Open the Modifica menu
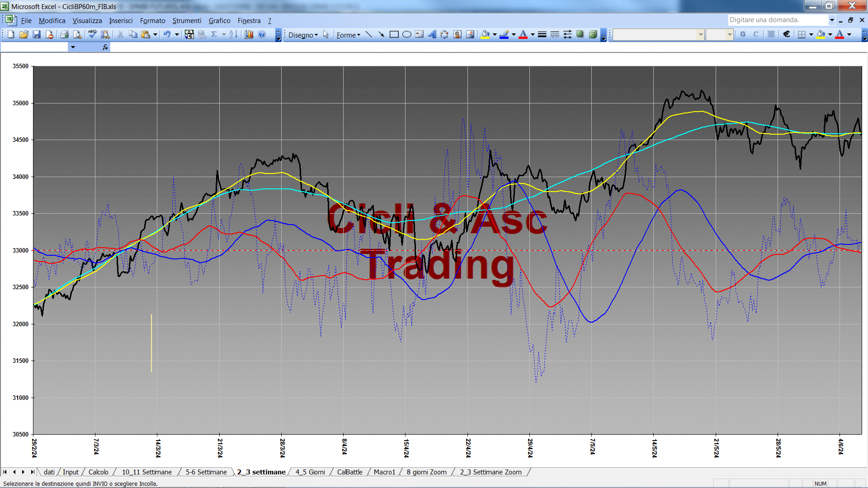Viewport: 868px width, 488px height. coord(52,21)
